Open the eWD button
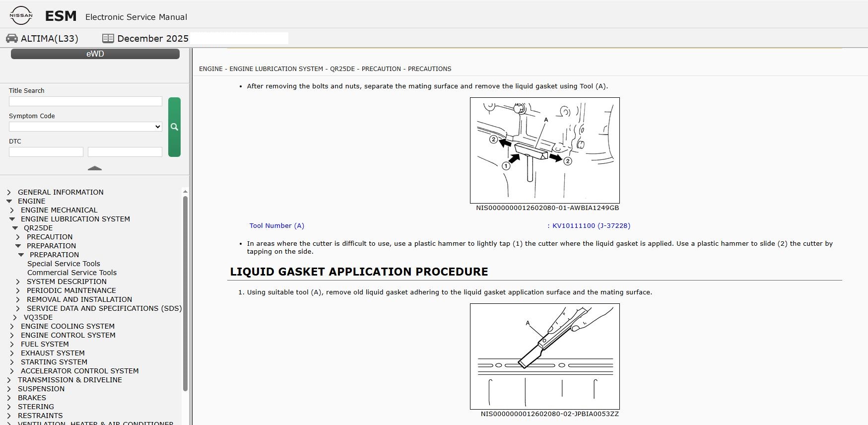This screenshot has height=425, width=868. [x=95, y=54]
